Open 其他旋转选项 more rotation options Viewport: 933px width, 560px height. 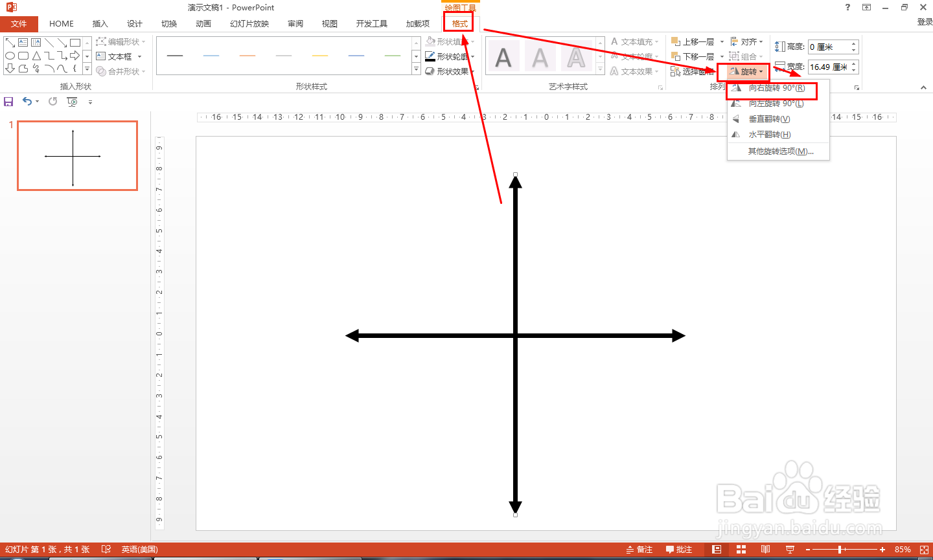coord(778,151)
